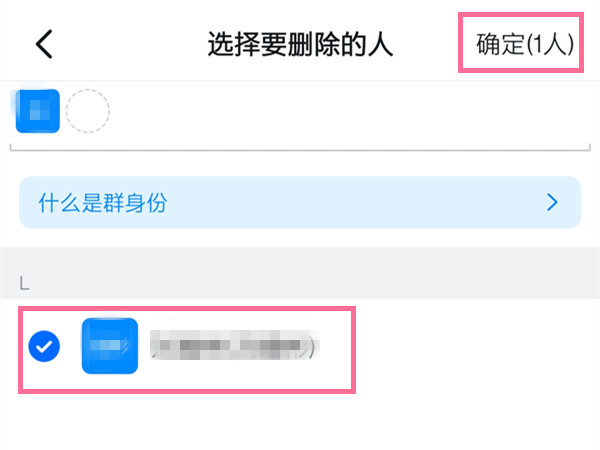Uncheck the blue checkmark beside the member
The image size is (600, 450).
pyautogui.click(x=43, y=347)
